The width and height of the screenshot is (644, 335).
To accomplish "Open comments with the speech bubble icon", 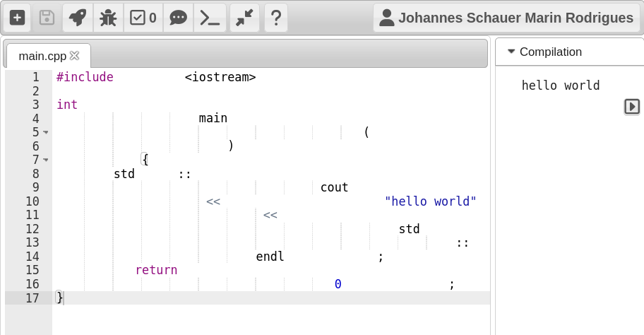I will tap(178, 18).
